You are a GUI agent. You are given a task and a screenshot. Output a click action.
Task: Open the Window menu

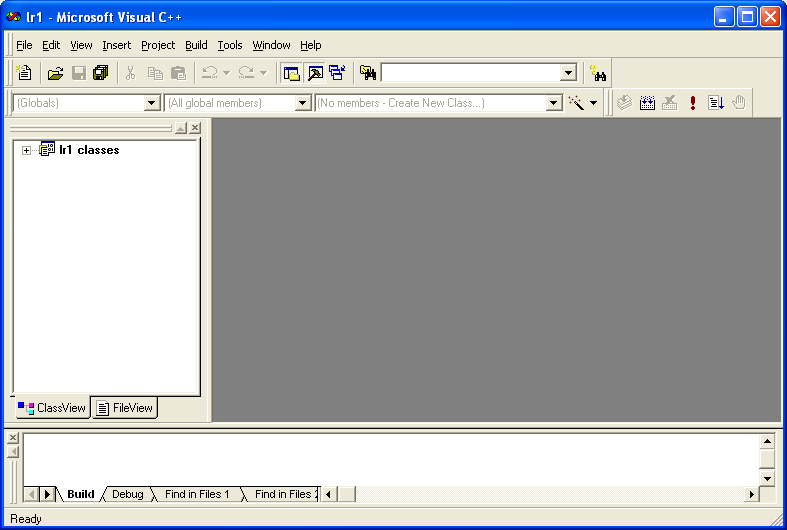point(271,45)
